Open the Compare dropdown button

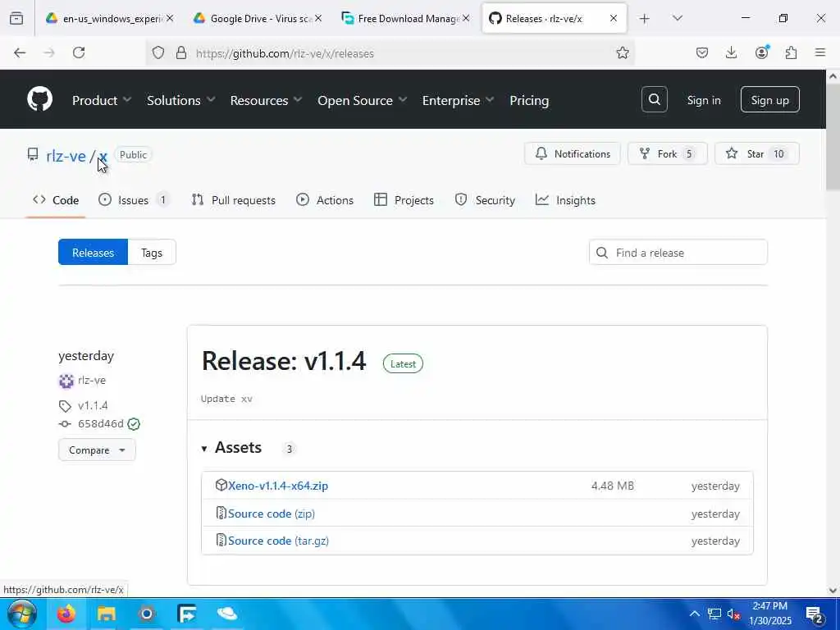(x=97, y=450)
